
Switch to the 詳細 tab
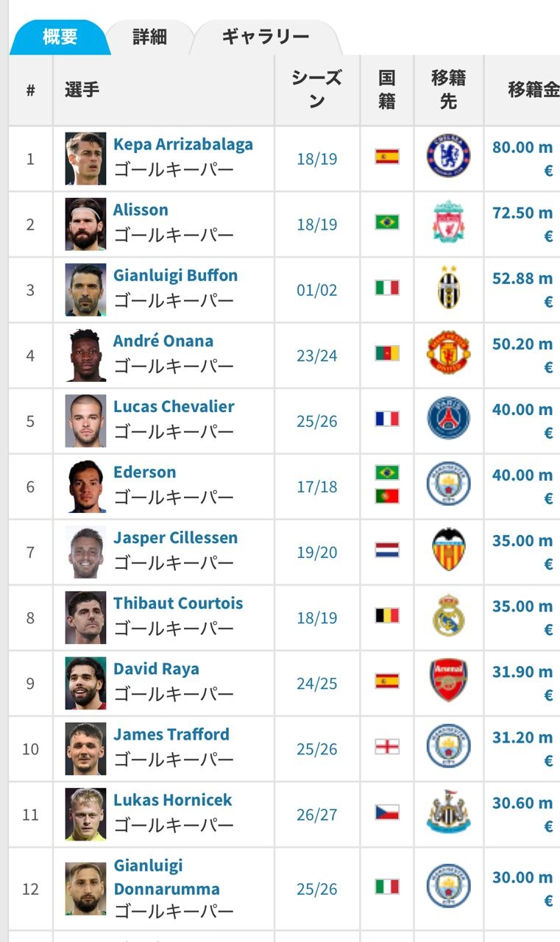click(149, 37)
